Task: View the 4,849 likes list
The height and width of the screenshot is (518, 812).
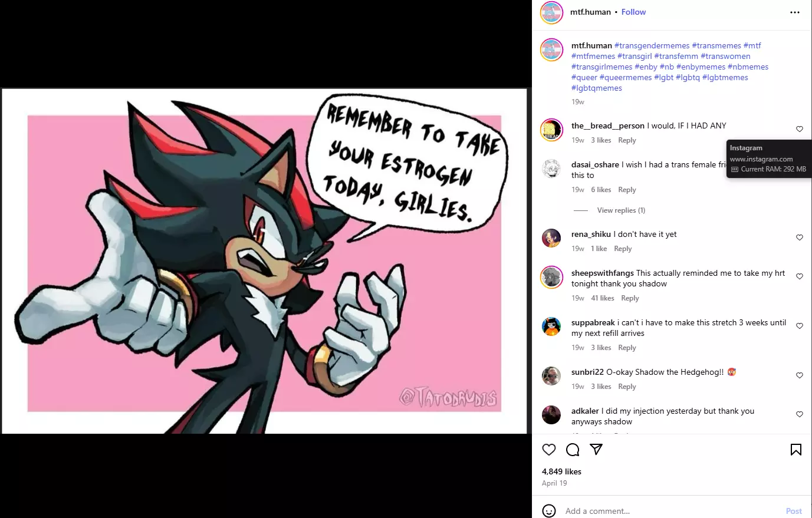Action: (x=561, y=471)
